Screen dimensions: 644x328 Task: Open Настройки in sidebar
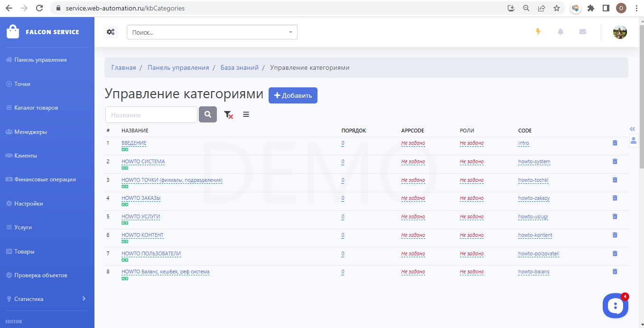click(x=28, y=204)
